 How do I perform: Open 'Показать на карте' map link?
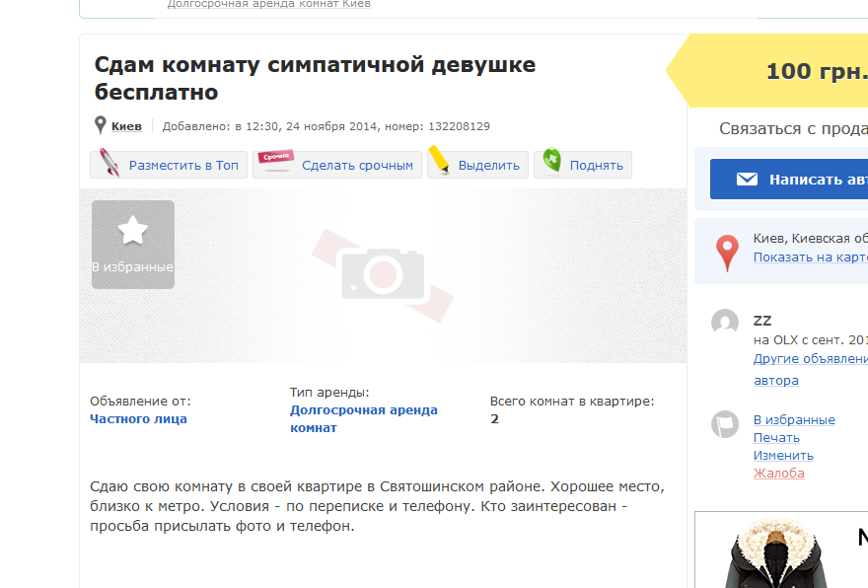pos(810,257)
